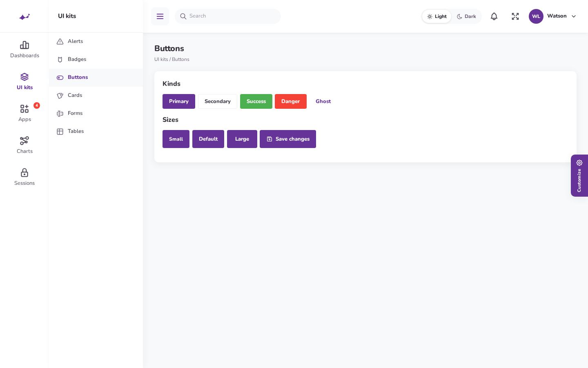Viewport: 588px width, 368px height.
Task: Click the Save changes button
Action: (288, 139)
